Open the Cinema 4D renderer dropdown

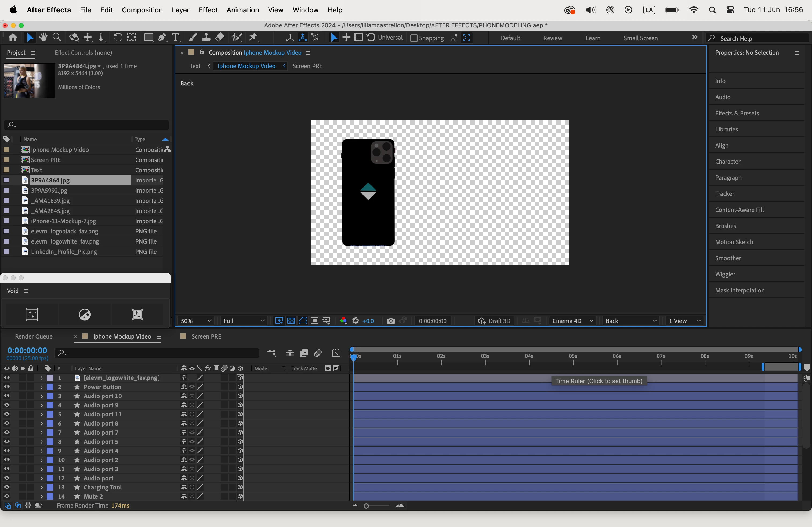pyautogui.click(x=572, y=321)
